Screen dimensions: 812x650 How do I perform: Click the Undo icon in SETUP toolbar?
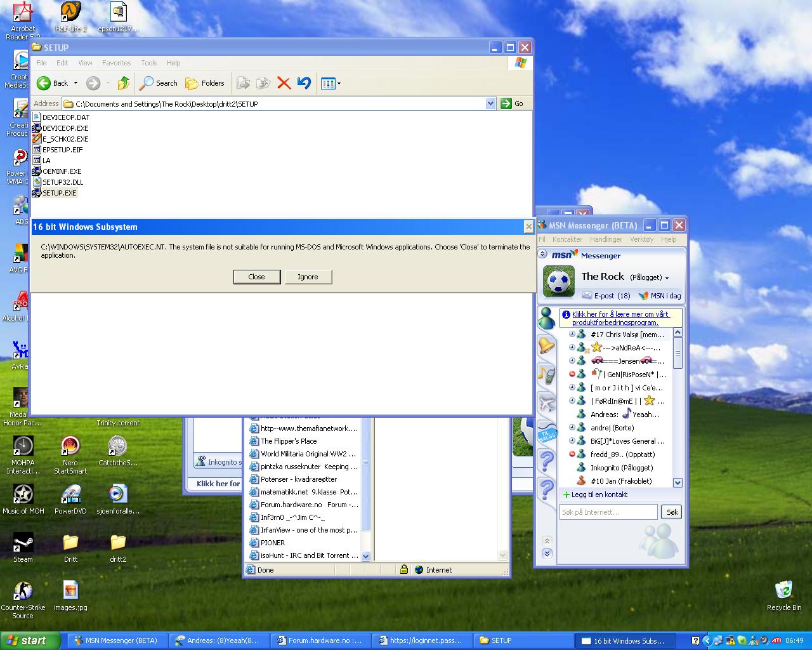tap(304, 83)
